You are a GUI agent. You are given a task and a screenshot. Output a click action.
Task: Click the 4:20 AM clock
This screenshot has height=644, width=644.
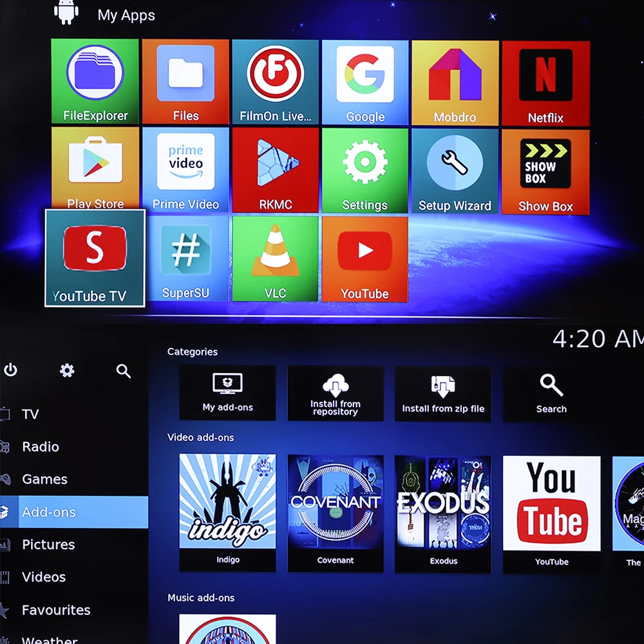pyautogui.click(x=598, y=339)
